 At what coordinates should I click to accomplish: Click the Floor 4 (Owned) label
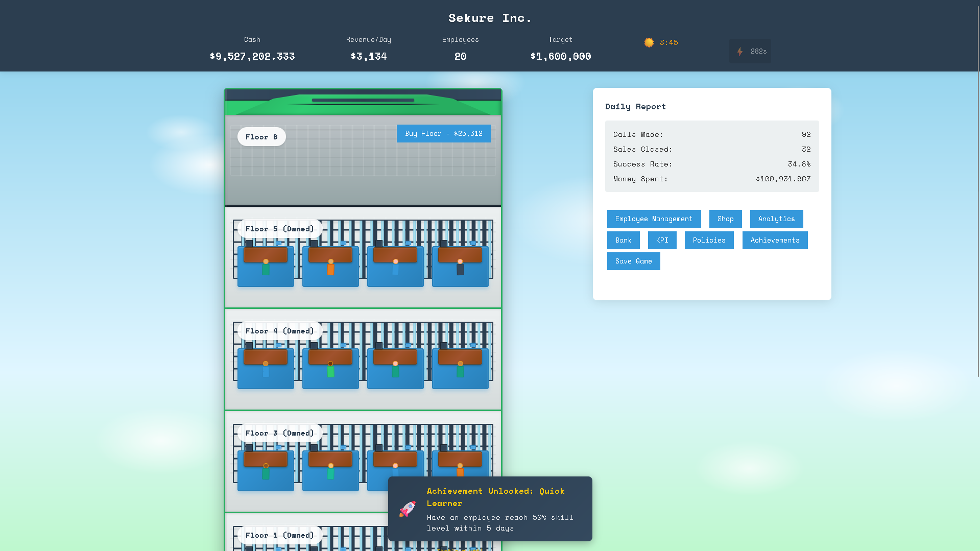[279, 331]
